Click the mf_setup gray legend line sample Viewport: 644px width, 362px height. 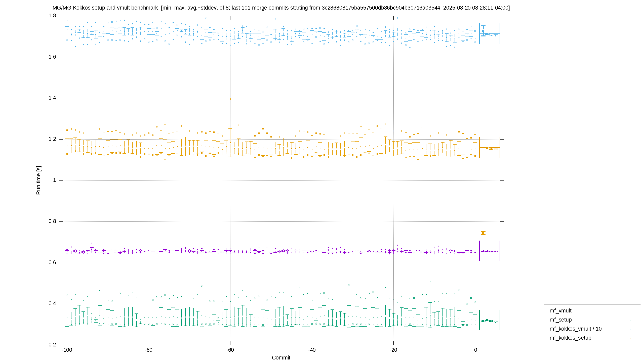pos(630,320)
